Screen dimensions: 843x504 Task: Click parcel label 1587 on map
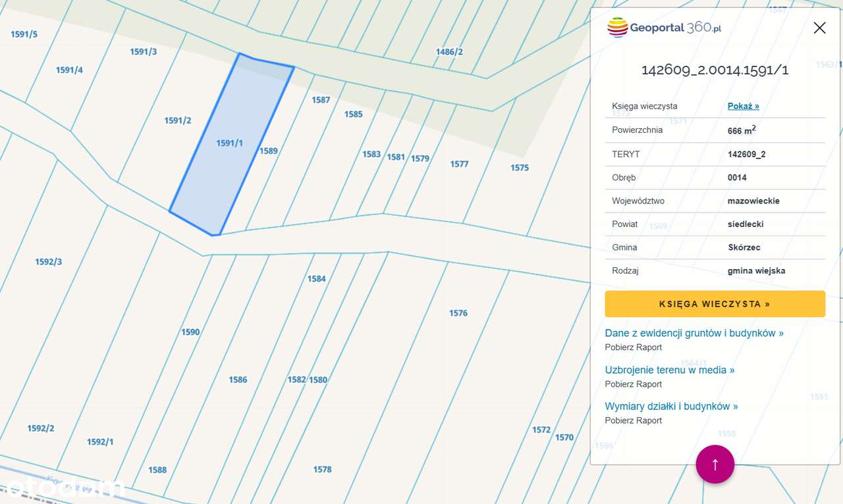(x=321, y=100)
